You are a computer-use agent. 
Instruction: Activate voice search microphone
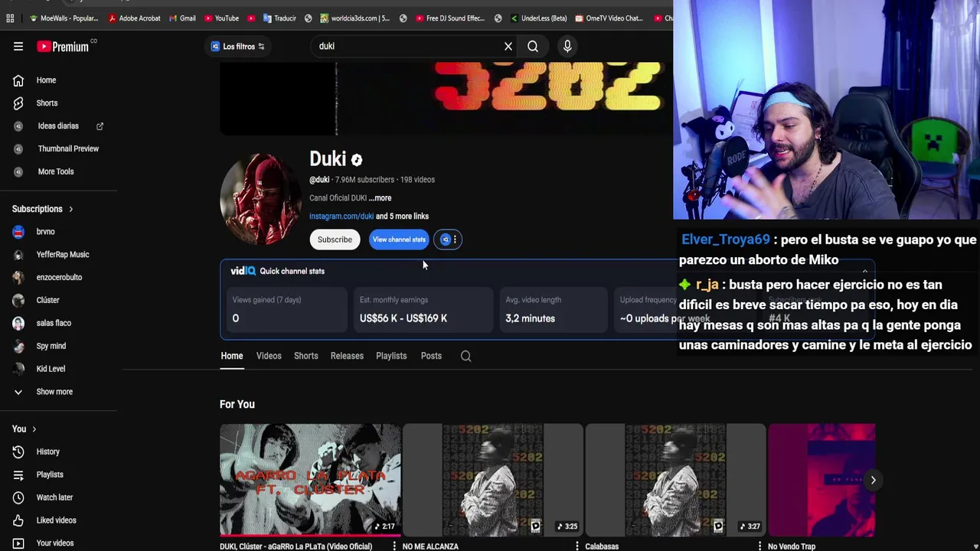pos(567,47)
